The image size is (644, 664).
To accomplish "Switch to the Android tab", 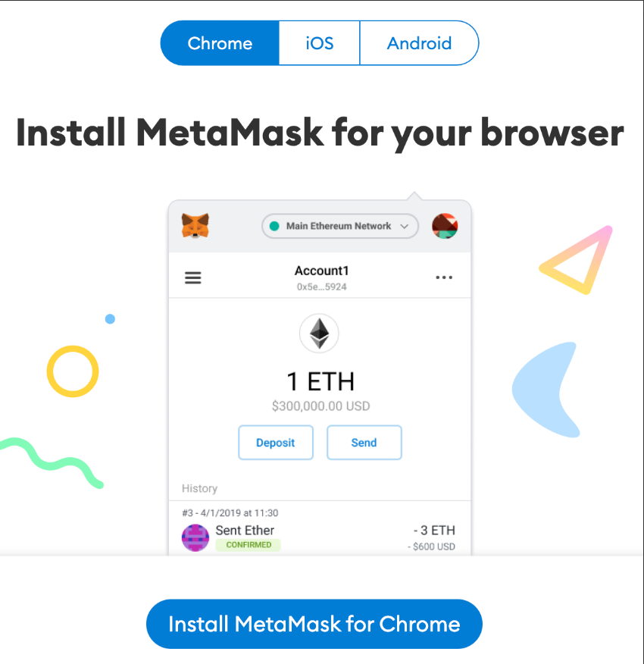I will [x=419, y=43].
